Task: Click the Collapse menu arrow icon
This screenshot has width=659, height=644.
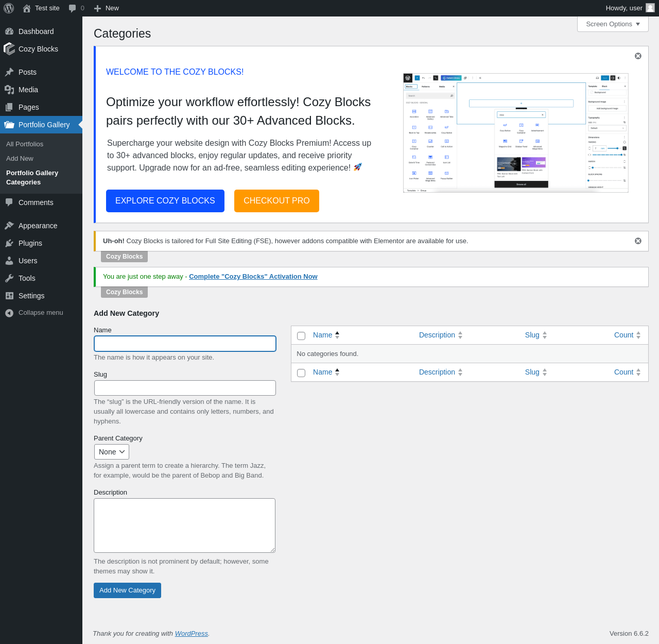Action: point(9,313)
